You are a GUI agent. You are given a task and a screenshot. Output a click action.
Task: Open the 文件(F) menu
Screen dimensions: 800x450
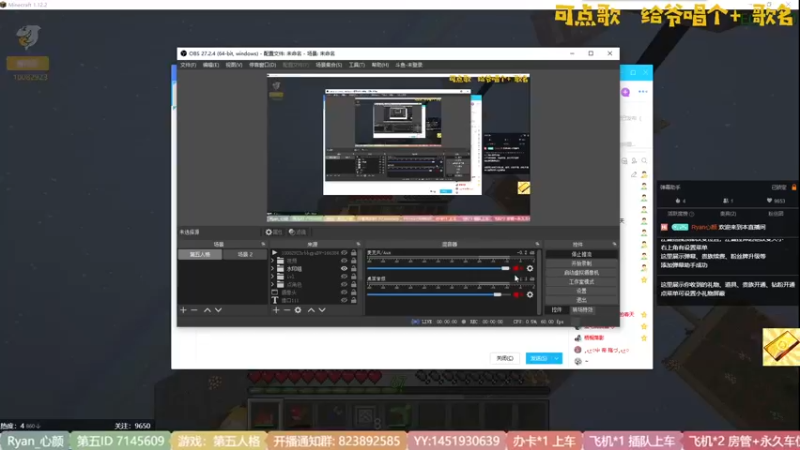point(188,65)
